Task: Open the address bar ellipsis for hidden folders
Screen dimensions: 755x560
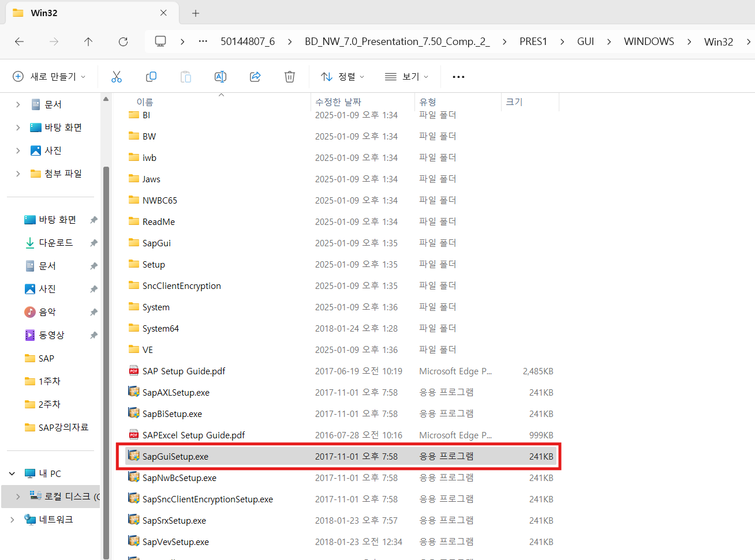Action: pos(203,42)
